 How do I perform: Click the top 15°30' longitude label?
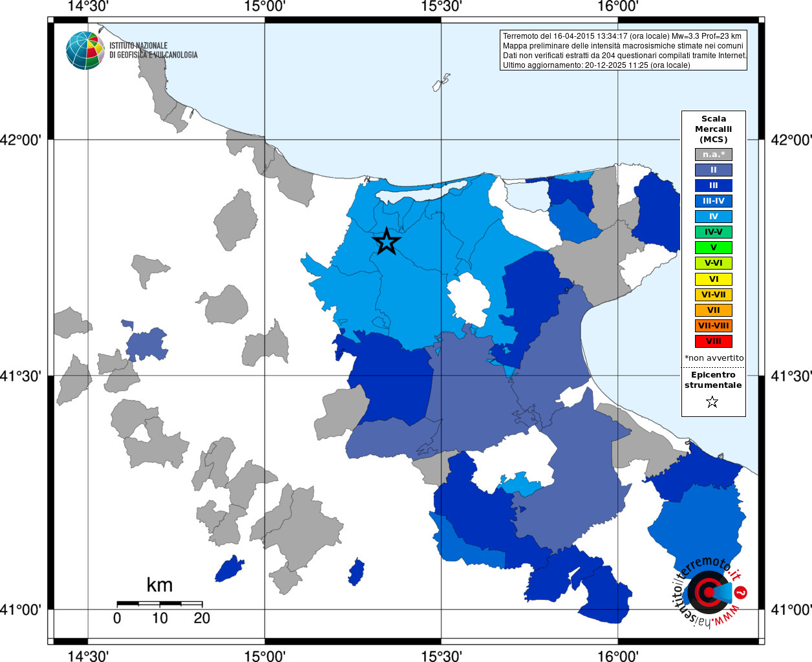pos(442,6)
